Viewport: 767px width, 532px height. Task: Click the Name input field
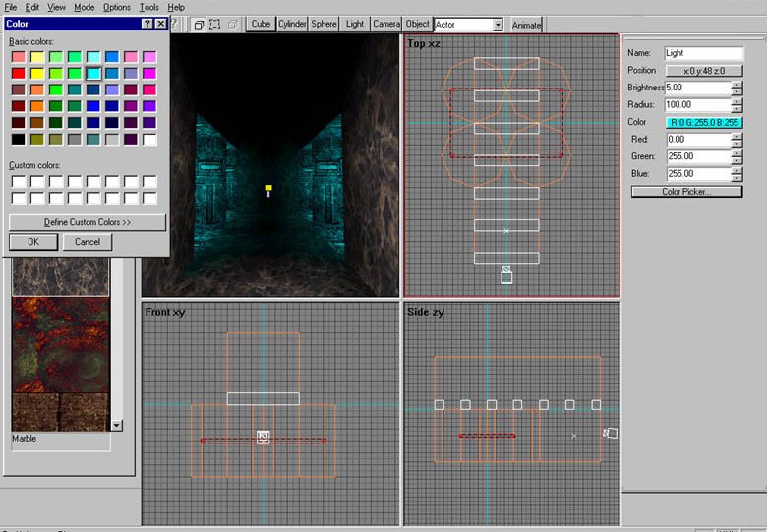(x=704, y=53)
